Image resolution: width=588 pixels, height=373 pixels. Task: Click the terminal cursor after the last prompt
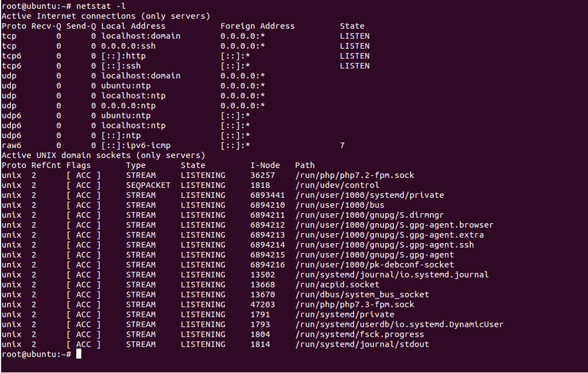[x=78, y=354]
